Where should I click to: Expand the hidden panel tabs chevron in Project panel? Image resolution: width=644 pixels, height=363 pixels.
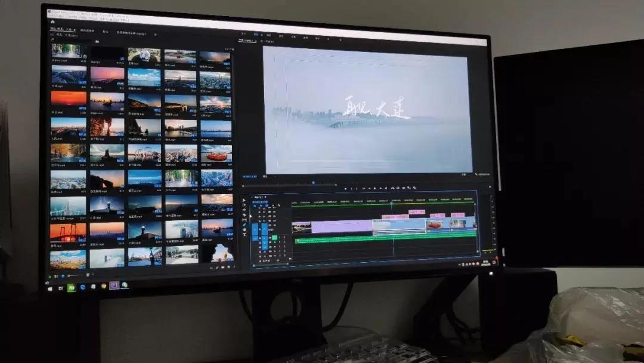(x=155, y=35)
